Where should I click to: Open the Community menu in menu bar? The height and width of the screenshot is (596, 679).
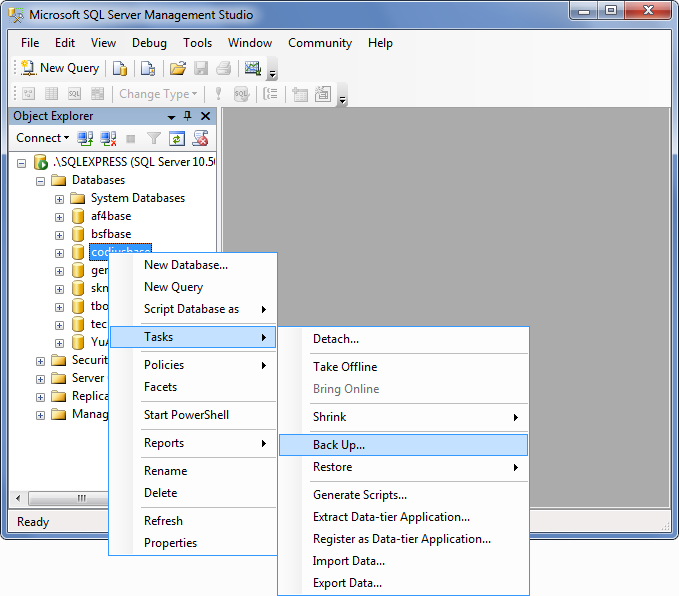point(320,43)
